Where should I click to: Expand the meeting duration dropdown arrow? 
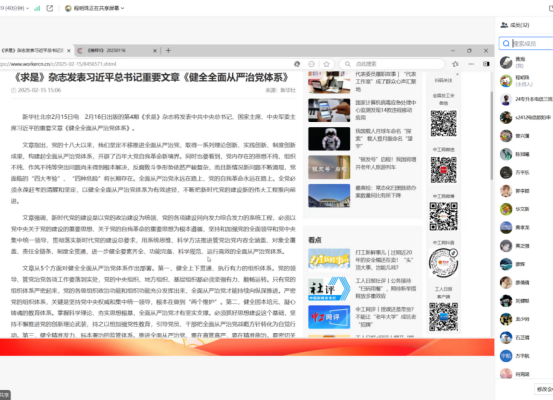pos(28,8)
